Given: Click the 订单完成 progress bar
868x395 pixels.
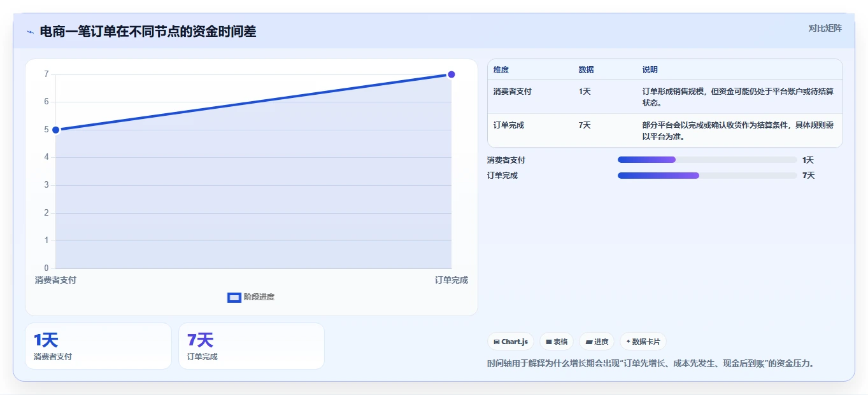Looking at the screenshot, I should (708, 175).
